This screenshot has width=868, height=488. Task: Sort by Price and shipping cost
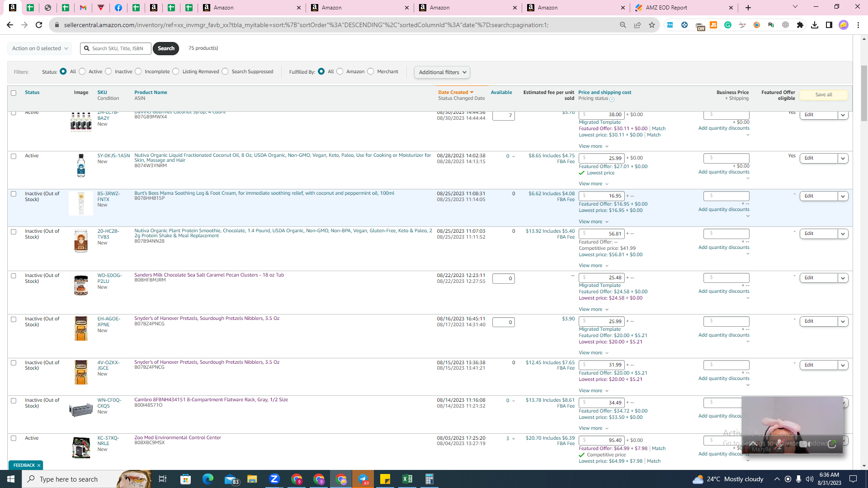(605, 92)
